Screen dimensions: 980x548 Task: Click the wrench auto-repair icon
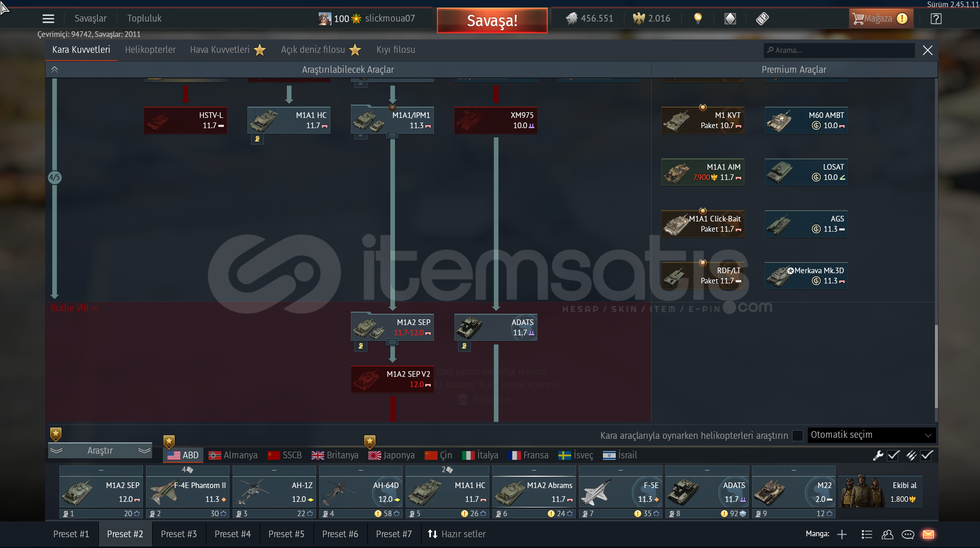[878, 455]
